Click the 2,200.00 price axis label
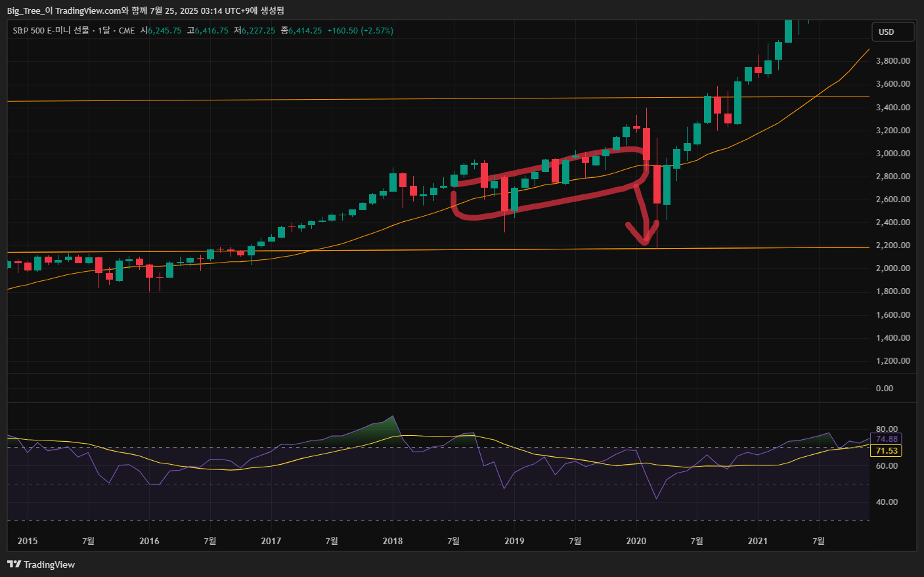This screenshot has width=924, height=577. 893,245
